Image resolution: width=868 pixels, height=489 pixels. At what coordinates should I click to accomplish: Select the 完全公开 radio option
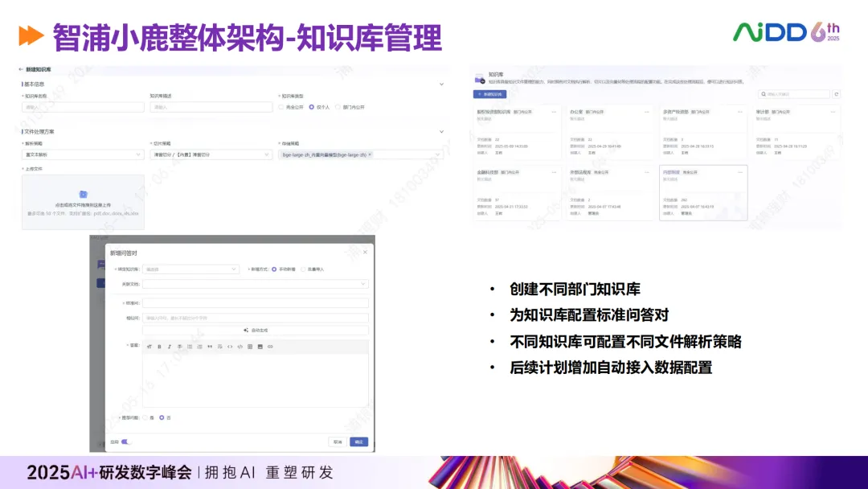click(x=280, y=106)
